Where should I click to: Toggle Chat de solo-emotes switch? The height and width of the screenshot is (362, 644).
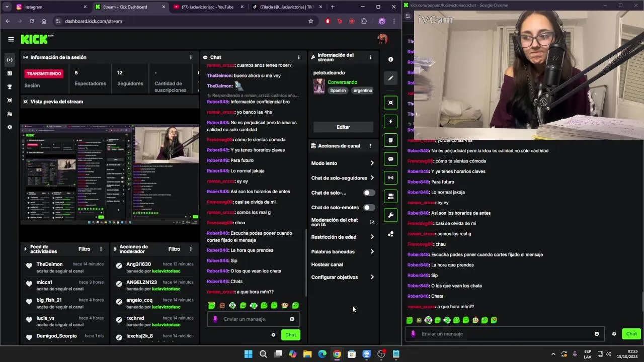click(369, 208)
